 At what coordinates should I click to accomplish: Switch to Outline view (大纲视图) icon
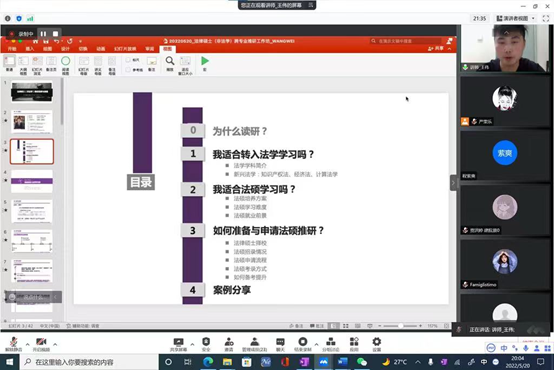point(23,65)
